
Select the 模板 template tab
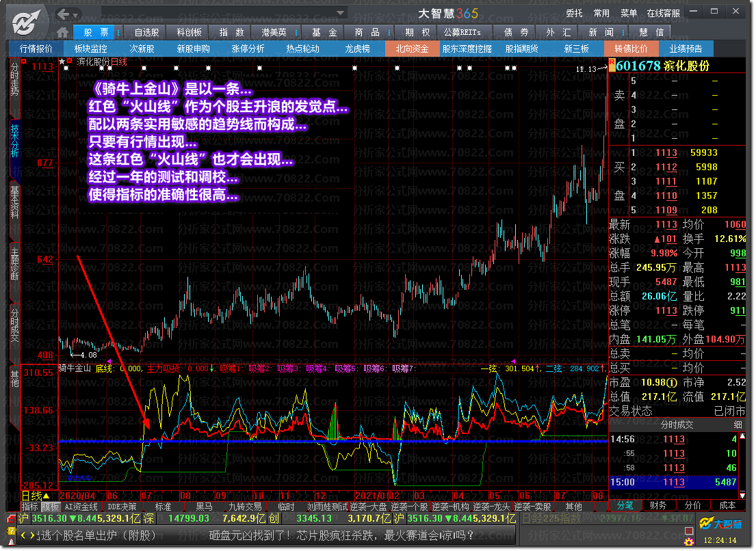pos(50,507)
